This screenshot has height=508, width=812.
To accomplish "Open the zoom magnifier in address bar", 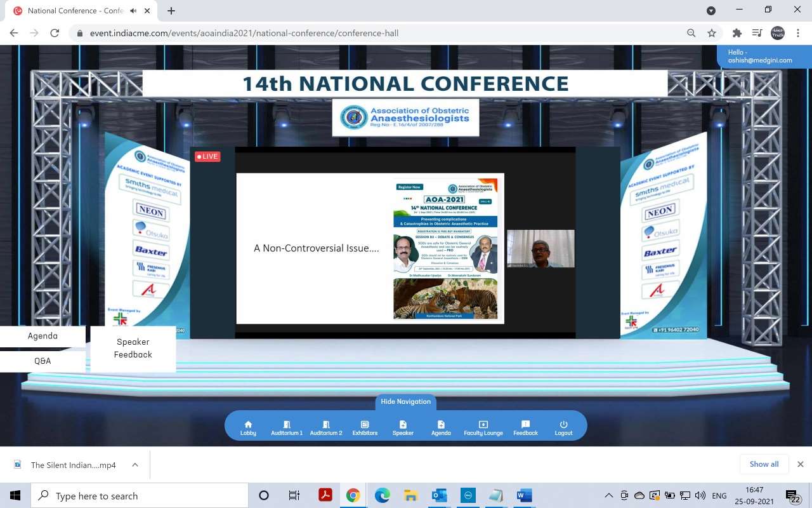I will click(x=691, y=33).
